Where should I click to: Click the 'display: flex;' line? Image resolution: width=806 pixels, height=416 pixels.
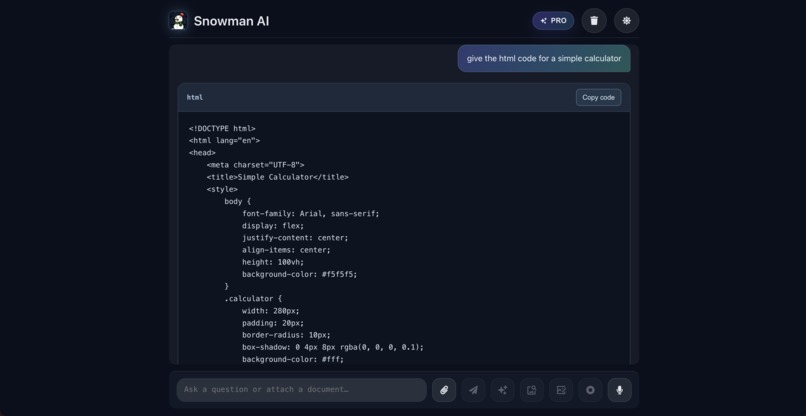pyautogui.click(x=273, y=226)
